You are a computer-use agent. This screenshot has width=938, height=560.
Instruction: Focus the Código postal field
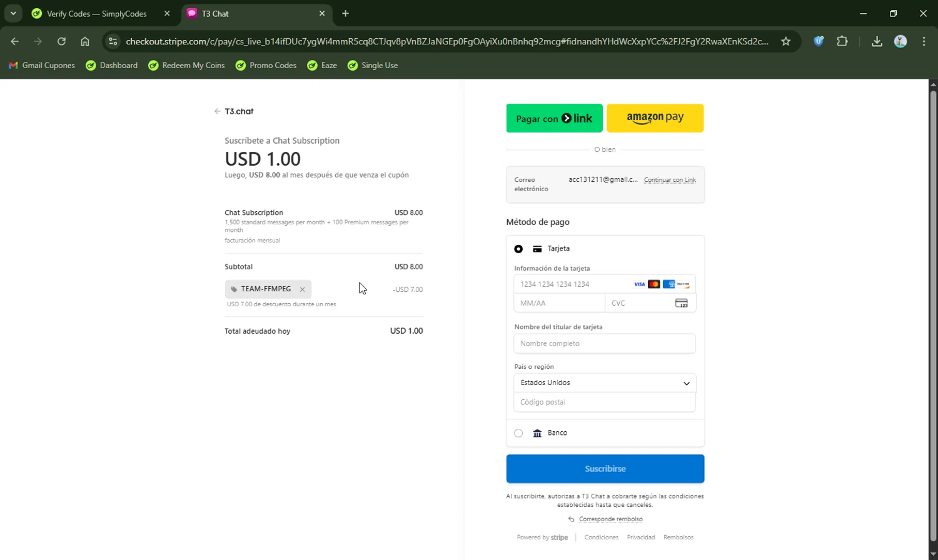coord(605,402)
